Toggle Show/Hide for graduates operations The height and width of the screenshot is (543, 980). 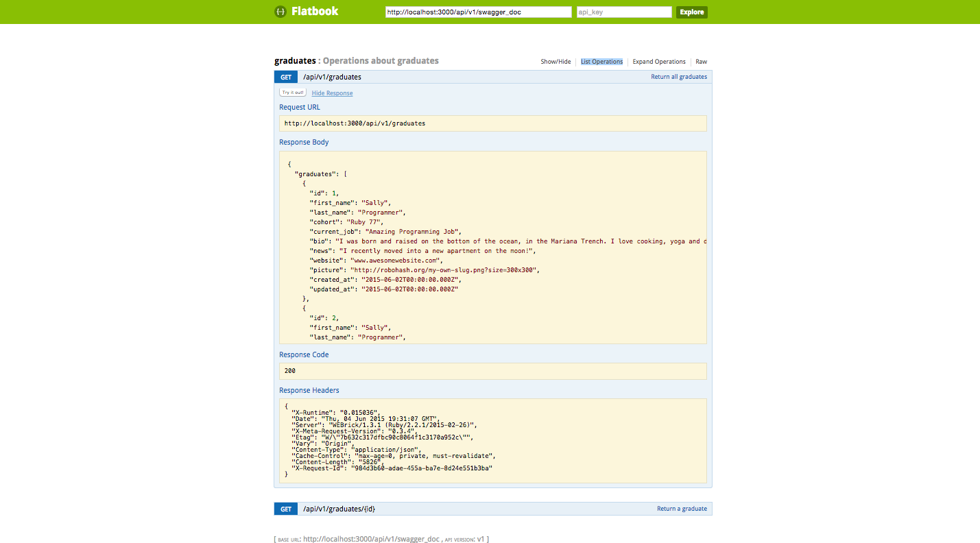point(555,61)
